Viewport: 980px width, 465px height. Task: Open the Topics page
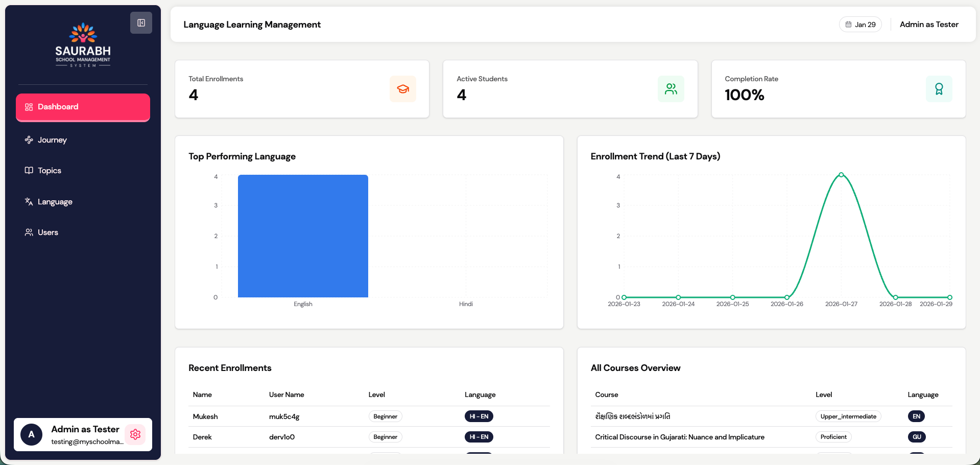(50, 171)
